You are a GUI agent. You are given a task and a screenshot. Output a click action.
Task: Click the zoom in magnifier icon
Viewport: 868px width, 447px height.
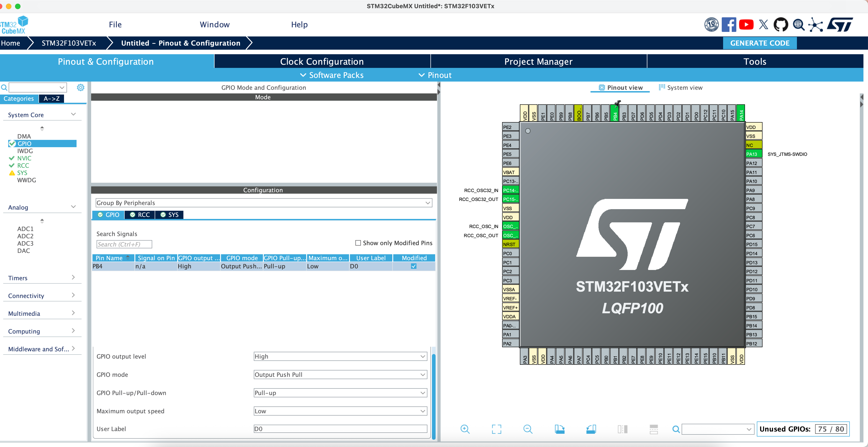(465, 429)
